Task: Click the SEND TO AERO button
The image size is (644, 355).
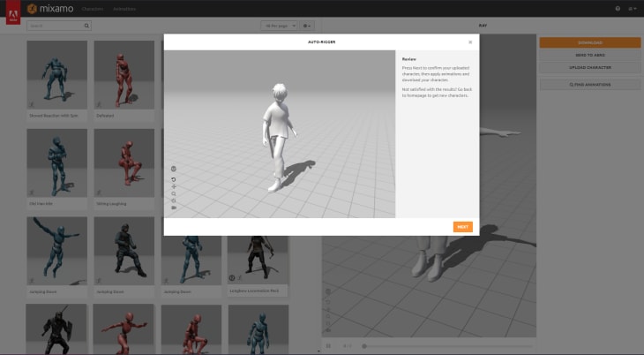Action: 590,55
